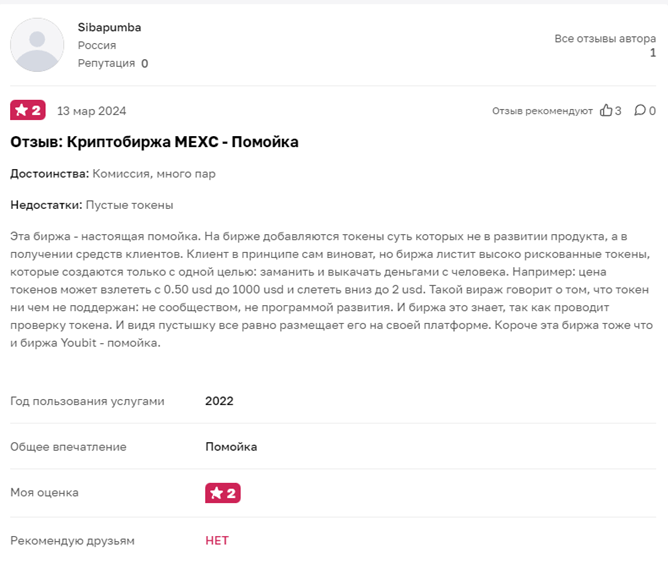The width and height of the screenshot is (668, 564).
Task: Click the Отзыв рекомендуют label
Action: click(542, 111)
